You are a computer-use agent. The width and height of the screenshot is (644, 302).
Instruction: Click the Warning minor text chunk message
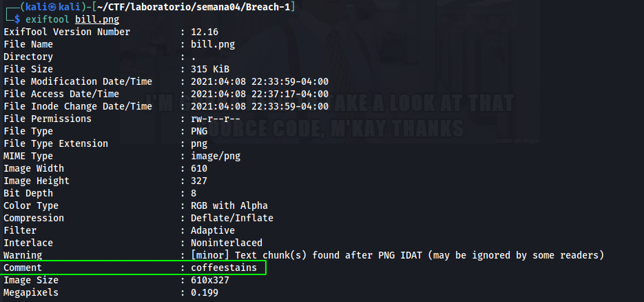[397, 255]
